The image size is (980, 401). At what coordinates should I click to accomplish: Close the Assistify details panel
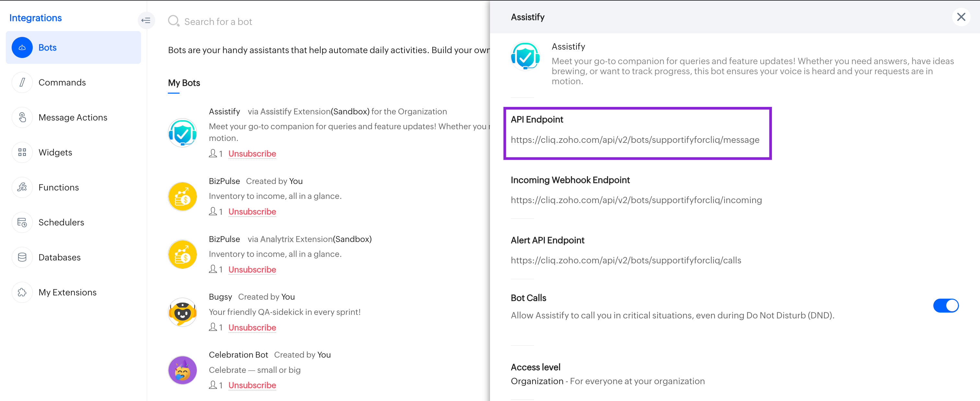click(x=961, y=17)
